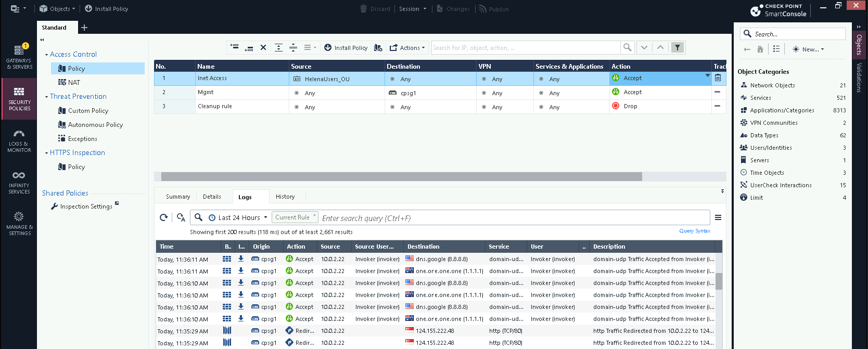Screen dimensions: 868x349
Task: Open logs options hamburger menu
Action: (x=718, y=218)
